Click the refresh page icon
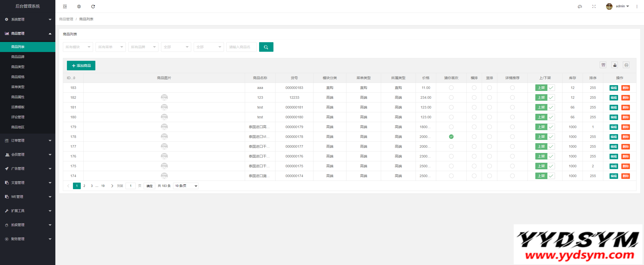This screenshot has width=644, height=265. [x=93, y=7]
